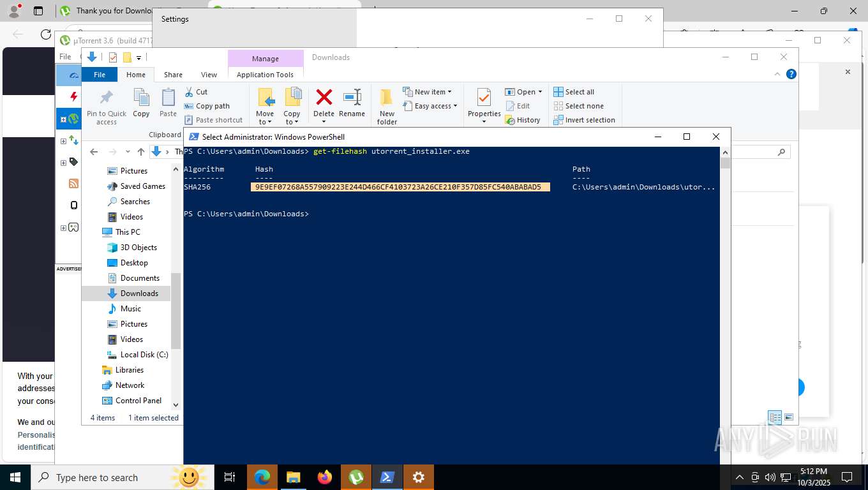Expand Delete dropdown arrow
The height and width of the screenshot is (490, 868).
click(x=324, y=122)
